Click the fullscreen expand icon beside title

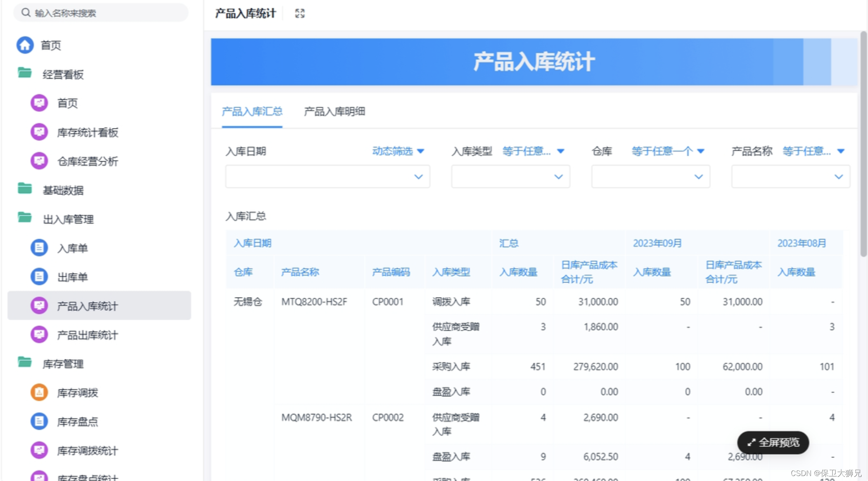300,14
